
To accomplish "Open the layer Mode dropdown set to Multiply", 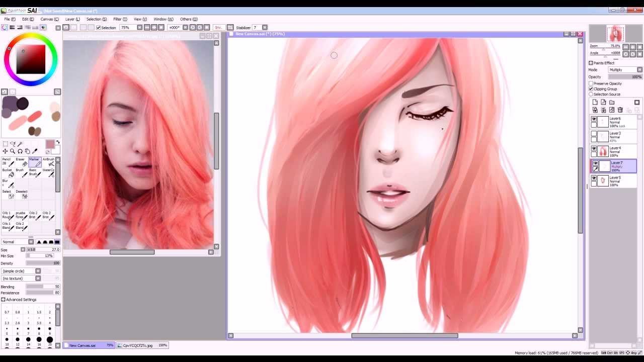I will (624, 70).
